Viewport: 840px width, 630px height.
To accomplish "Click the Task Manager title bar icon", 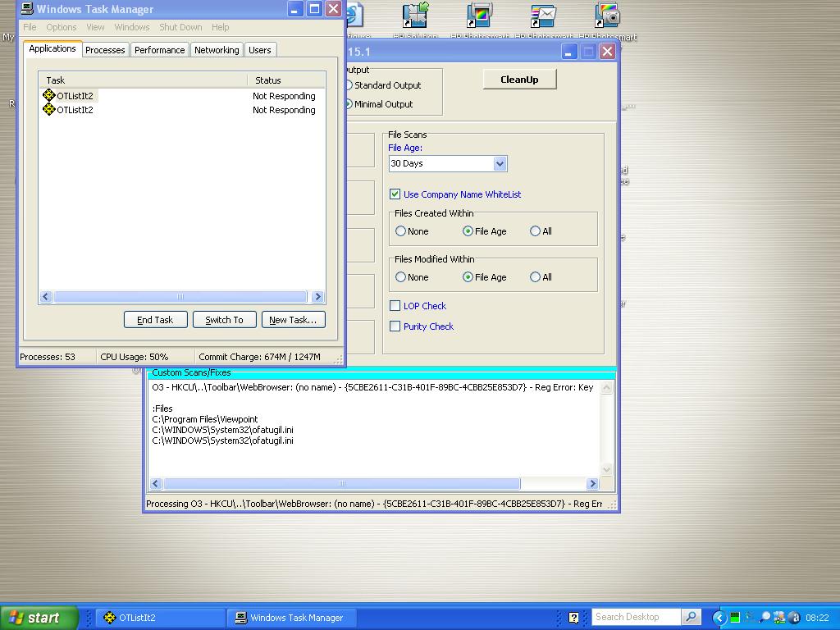I will pyautogui.click(x=27, y=8).
